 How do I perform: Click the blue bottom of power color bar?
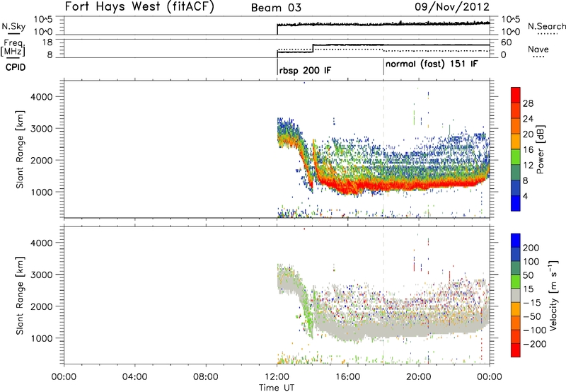516,203
